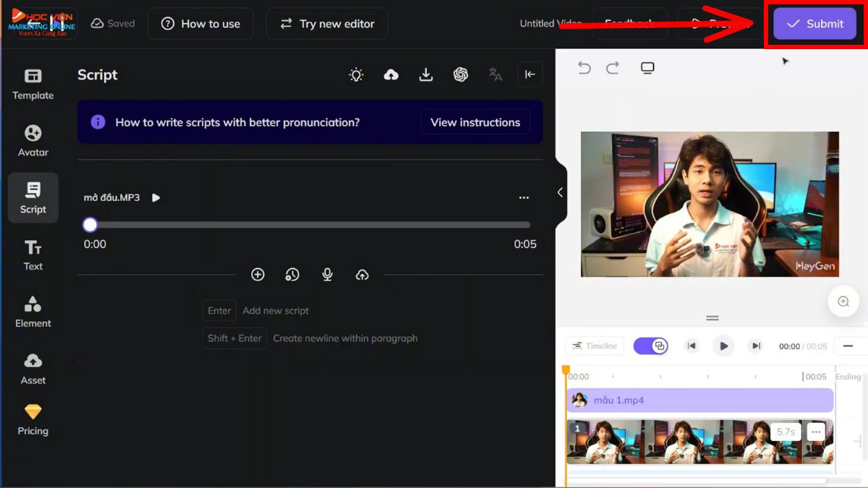Screen dimensions: 868x488
Task: Click the translate script icon
Action: point(495,74)
